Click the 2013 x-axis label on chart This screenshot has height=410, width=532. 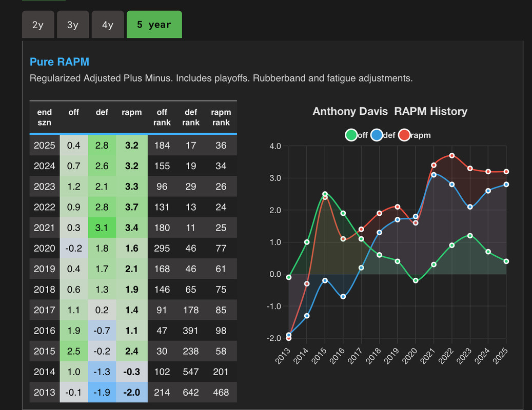pos(283,356)
